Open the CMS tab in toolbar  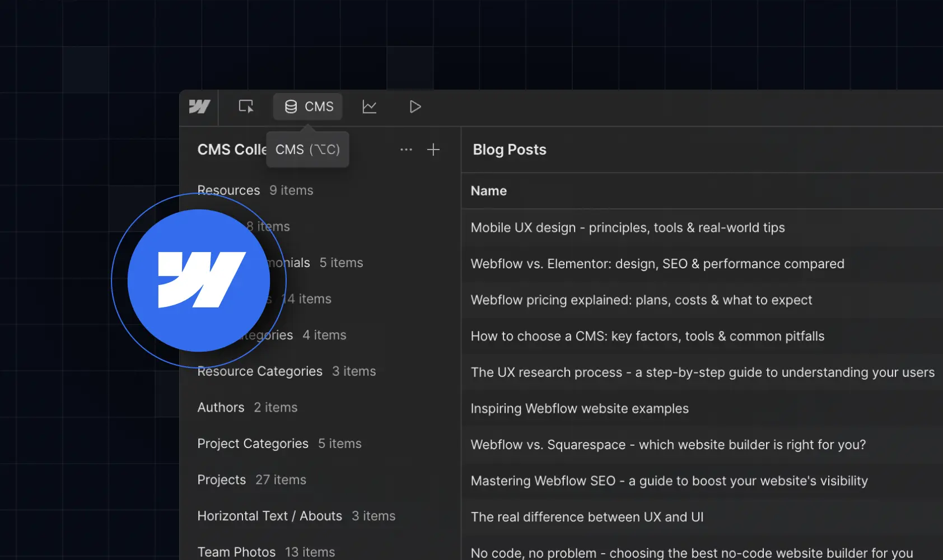(308, 106)
